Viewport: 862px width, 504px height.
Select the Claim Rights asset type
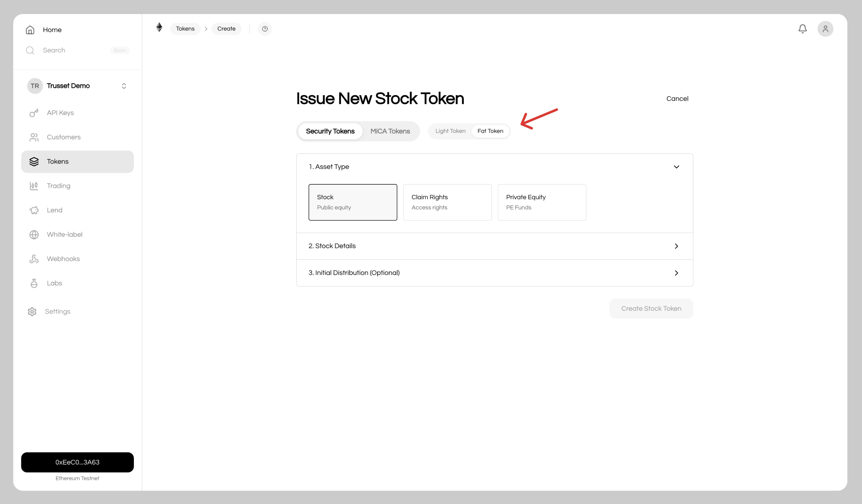point(447,202)
